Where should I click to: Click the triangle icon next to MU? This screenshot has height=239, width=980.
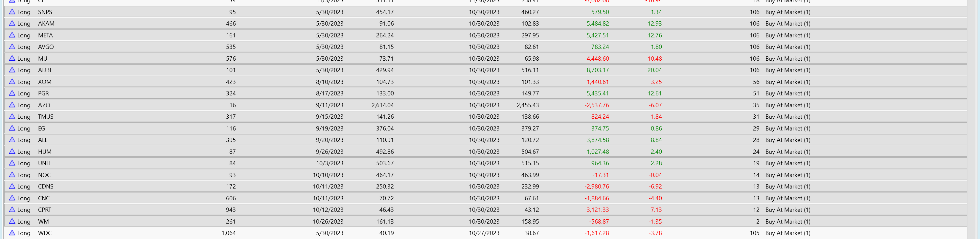click(x=12, y=58)
